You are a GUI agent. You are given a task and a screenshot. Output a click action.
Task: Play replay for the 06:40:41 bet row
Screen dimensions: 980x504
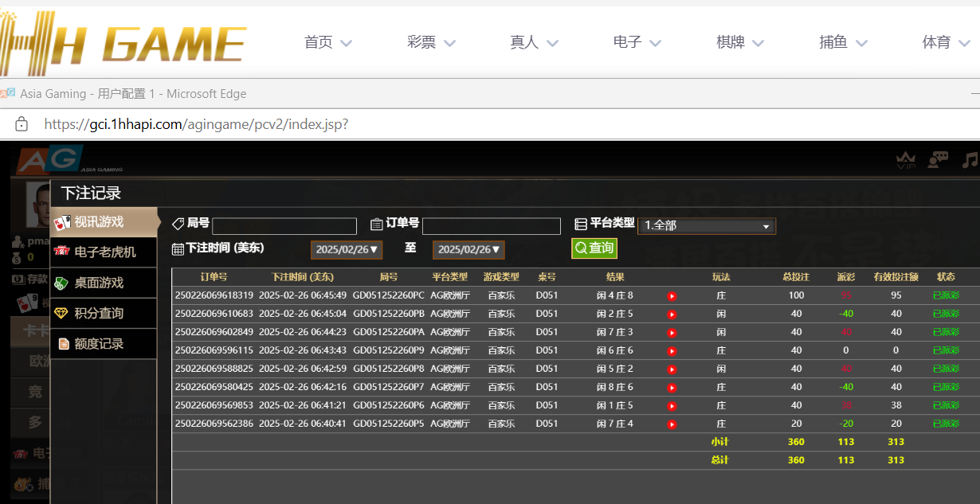click(x=672, y=424)
